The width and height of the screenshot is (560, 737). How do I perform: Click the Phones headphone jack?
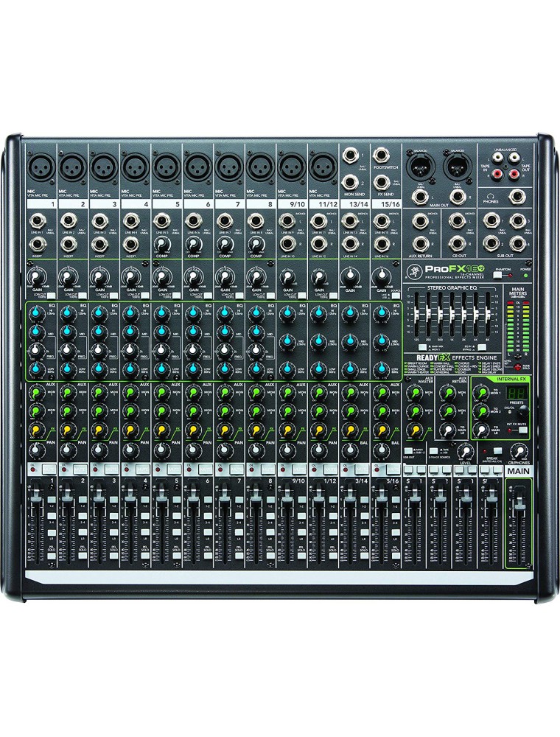[517, 197]
